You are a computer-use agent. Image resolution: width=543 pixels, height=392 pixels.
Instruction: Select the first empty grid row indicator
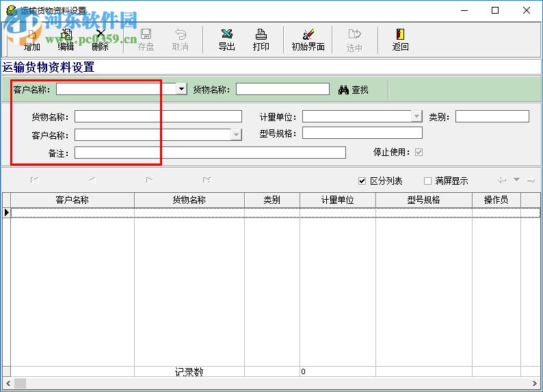7,213
